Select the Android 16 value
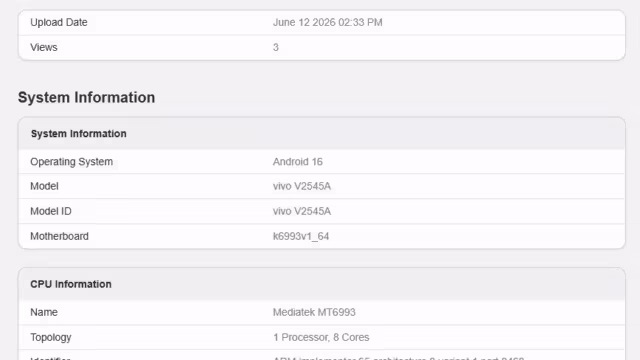Image resolution: width=640 pixels, height=360 pixels. pyautogui.click(x=298, y=162)
